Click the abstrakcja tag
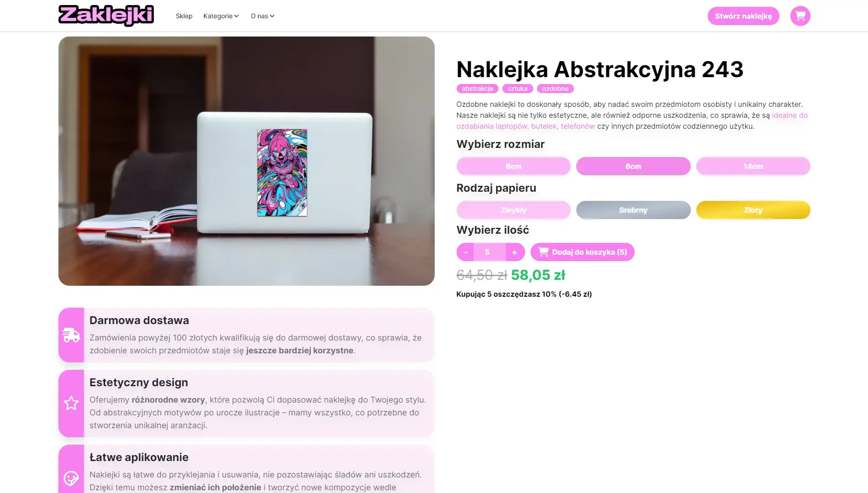868x493 pixels. pos(477,89)
